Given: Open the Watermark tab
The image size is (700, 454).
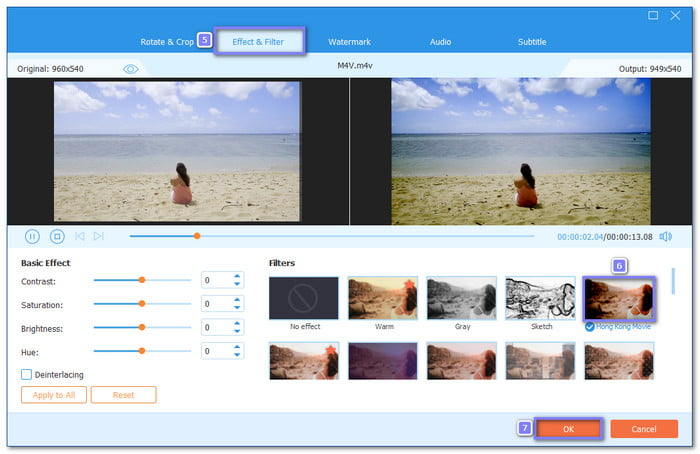Looking at the screenshot, I should click(x=349, y=42).
